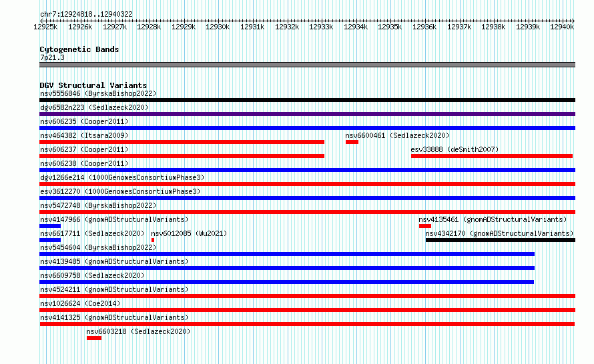Click the nsv4147966 (gnomADStructuralVariants) label
Viewport: 594px width, 364px height.
[x=114, y=219]
